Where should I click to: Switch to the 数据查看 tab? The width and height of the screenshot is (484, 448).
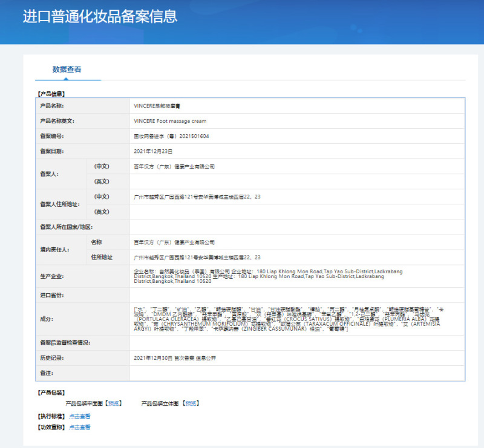coord(67,70)
